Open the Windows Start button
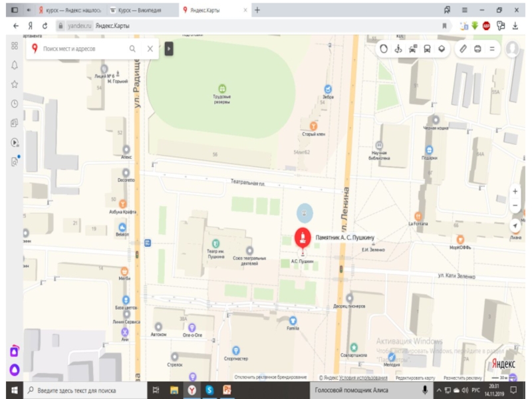 14,390
